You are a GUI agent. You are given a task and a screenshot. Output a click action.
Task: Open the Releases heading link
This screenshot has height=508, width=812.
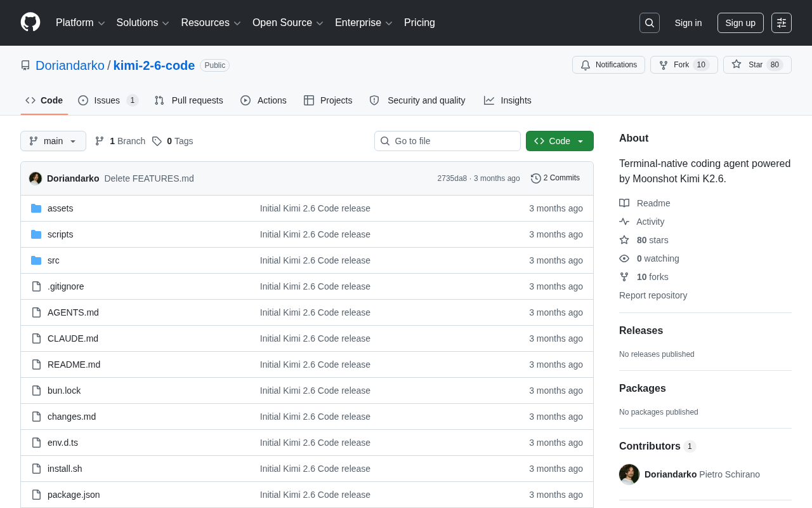tap(641, 331)
